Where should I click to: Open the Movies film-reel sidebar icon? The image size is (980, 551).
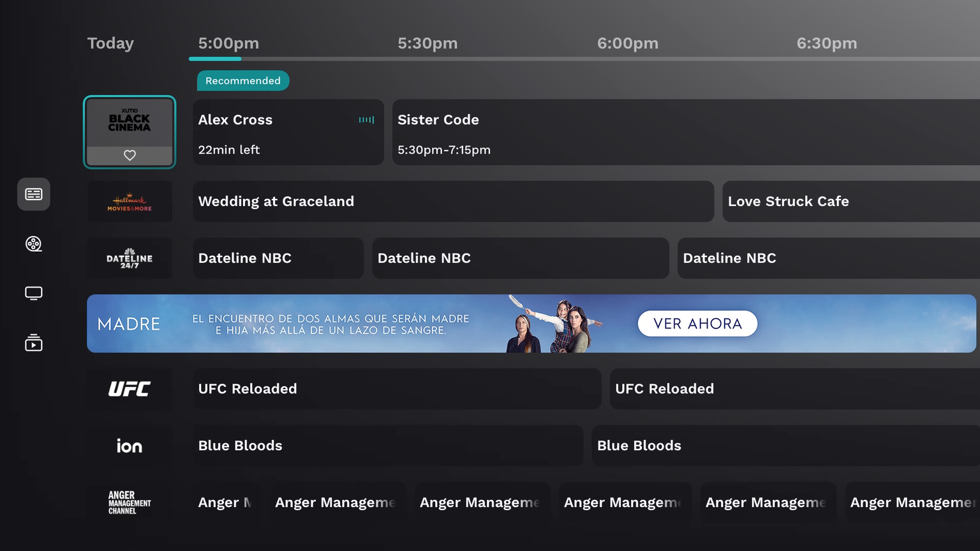pos(33,244)
